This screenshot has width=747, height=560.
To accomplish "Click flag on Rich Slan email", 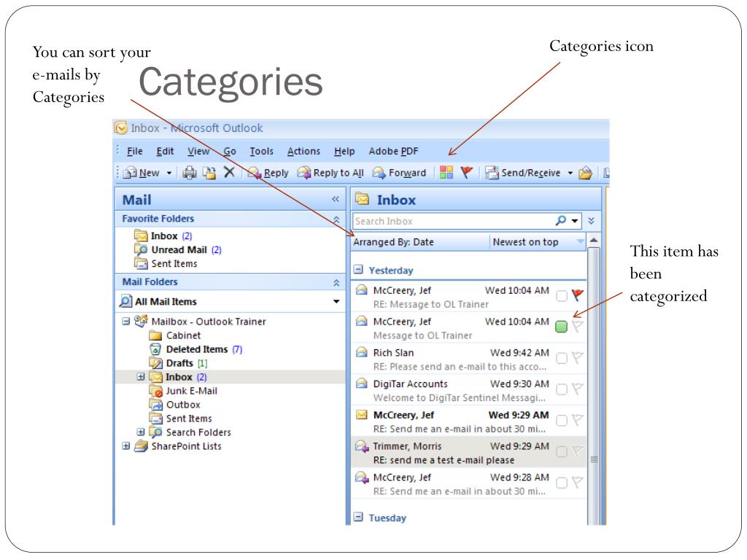I will [578, 357].
